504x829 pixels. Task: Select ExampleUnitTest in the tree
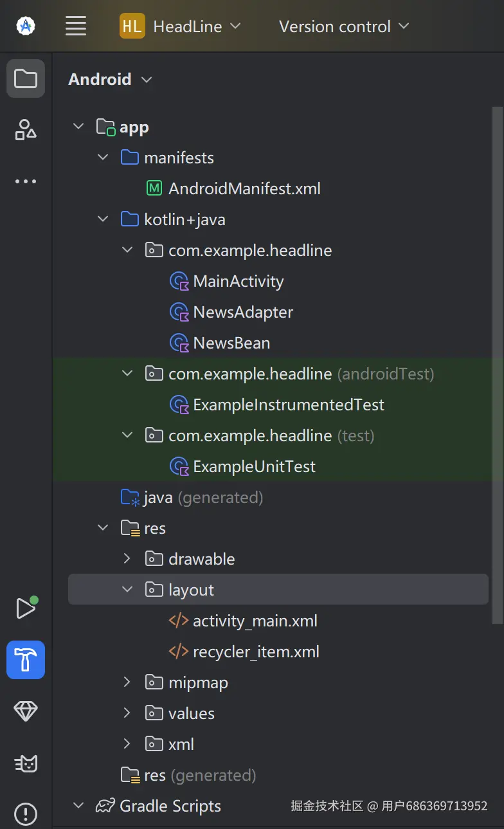pos(255,467)
